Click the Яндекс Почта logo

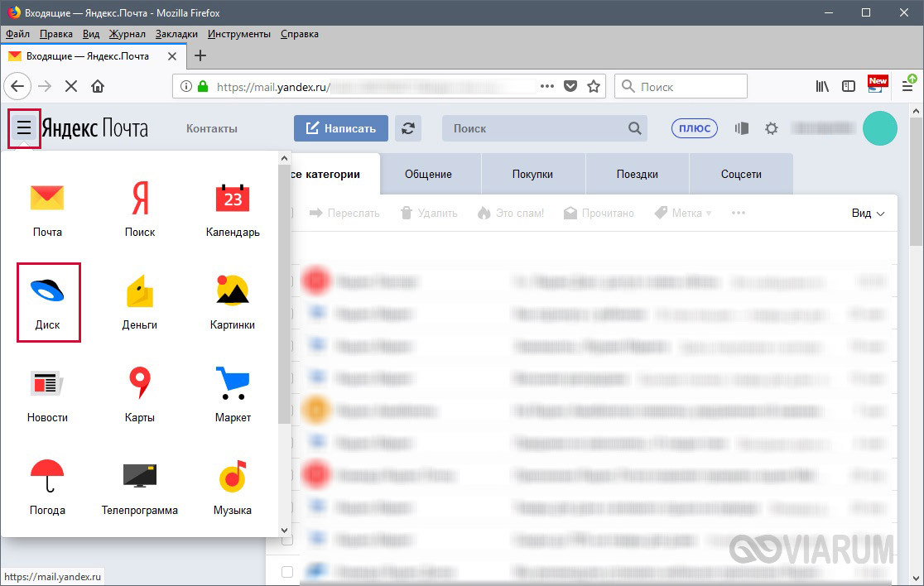pyautogui.click(x=95, y=127)
